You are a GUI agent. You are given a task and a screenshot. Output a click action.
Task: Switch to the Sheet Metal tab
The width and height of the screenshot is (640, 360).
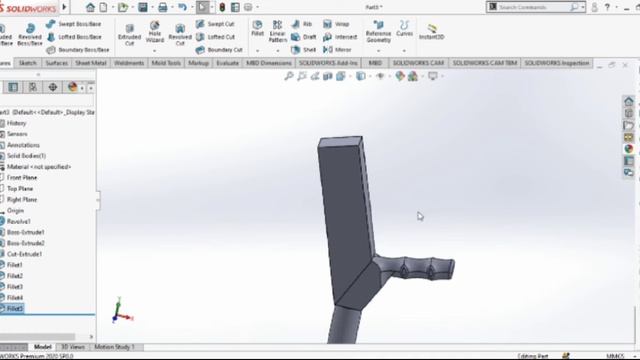91,63
